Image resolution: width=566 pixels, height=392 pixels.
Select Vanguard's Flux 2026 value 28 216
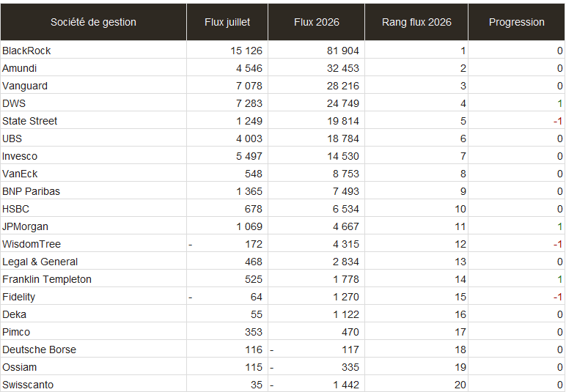point(343,86)
